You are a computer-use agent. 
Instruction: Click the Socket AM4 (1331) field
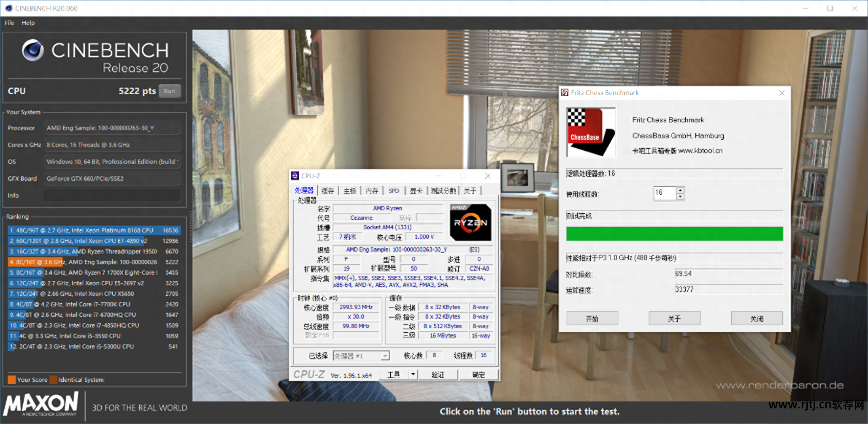[x=387, y=227]
